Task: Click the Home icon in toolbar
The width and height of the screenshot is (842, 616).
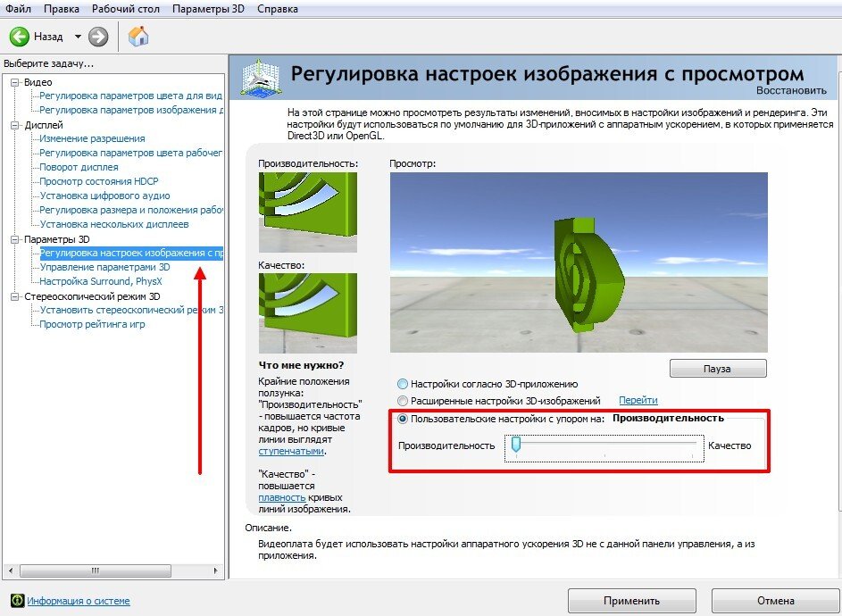Action: click(138, 37)
